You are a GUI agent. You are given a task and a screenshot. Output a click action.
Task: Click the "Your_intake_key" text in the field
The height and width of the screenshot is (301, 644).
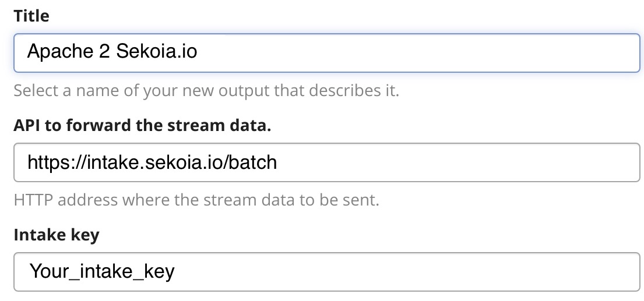tap(102, 271)
